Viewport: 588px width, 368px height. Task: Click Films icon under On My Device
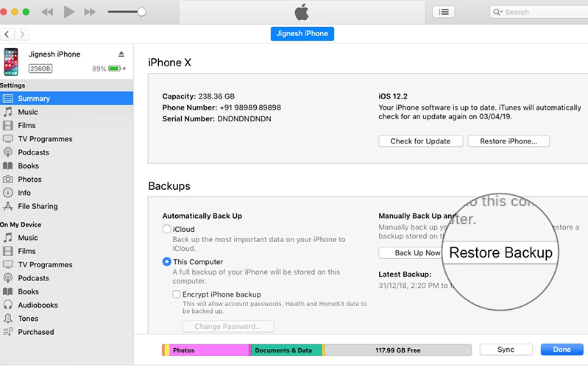click(x=8, y=251)
